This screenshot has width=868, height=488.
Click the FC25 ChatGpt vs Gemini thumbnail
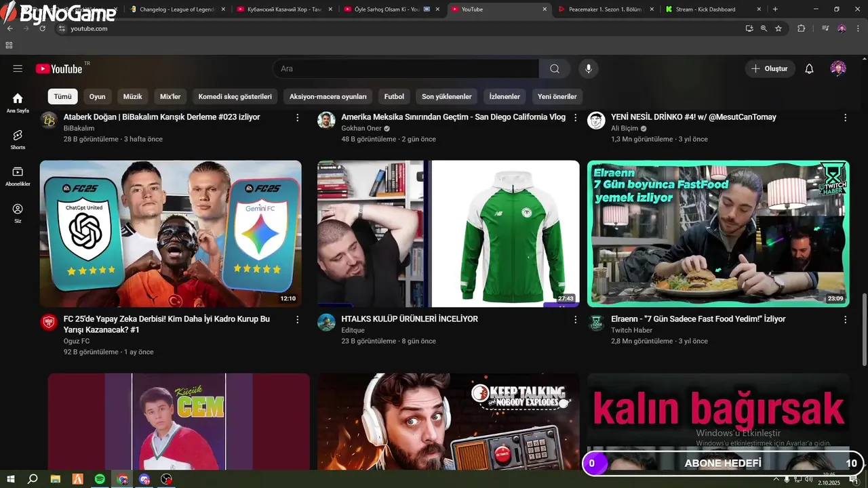[x=171, y=234]
